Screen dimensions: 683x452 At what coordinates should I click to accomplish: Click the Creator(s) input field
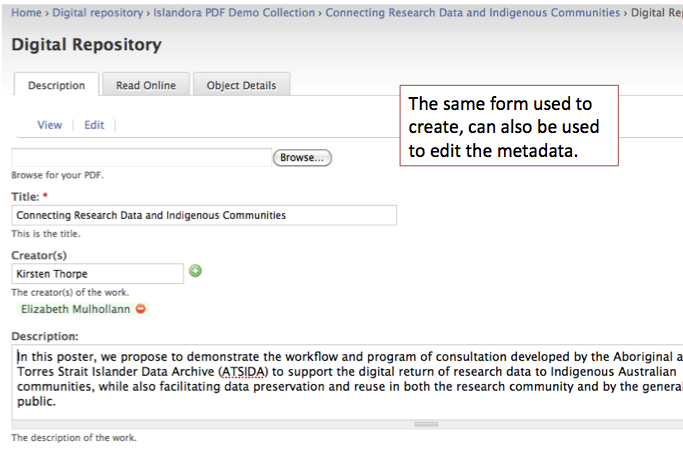tap(98, 273)
